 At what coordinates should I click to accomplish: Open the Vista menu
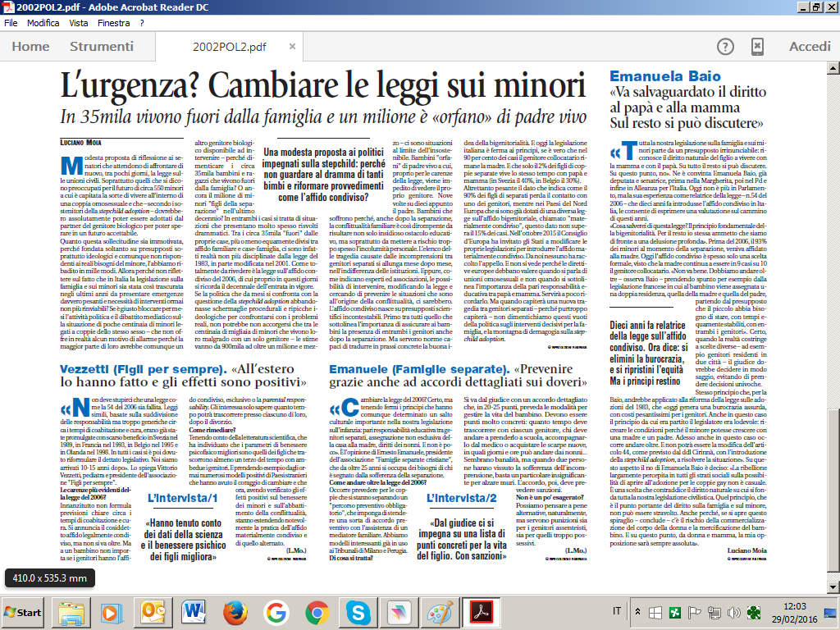(x=78, y=23)
